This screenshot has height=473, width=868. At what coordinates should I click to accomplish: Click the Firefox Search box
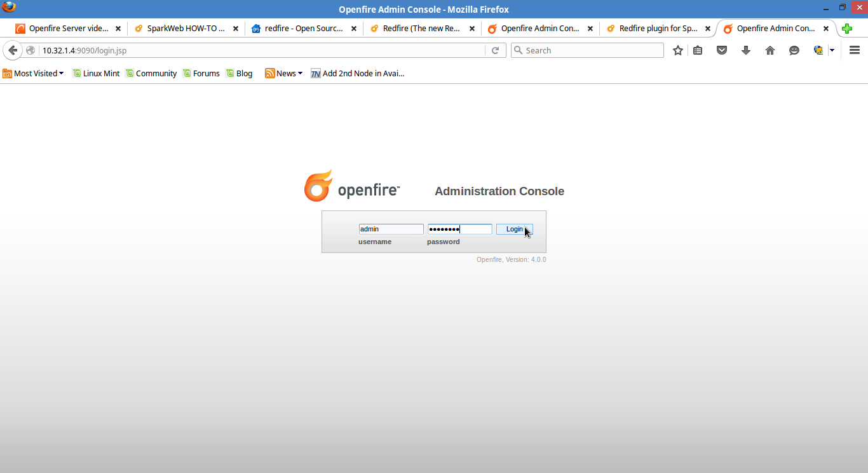587,50
